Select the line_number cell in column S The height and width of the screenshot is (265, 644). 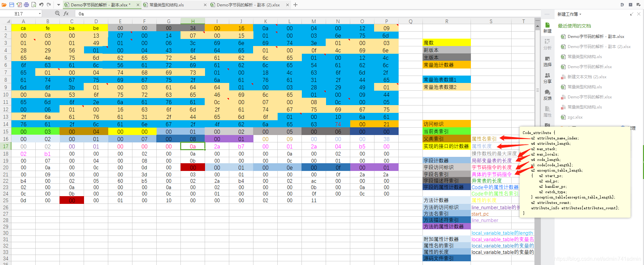(491, 220)
